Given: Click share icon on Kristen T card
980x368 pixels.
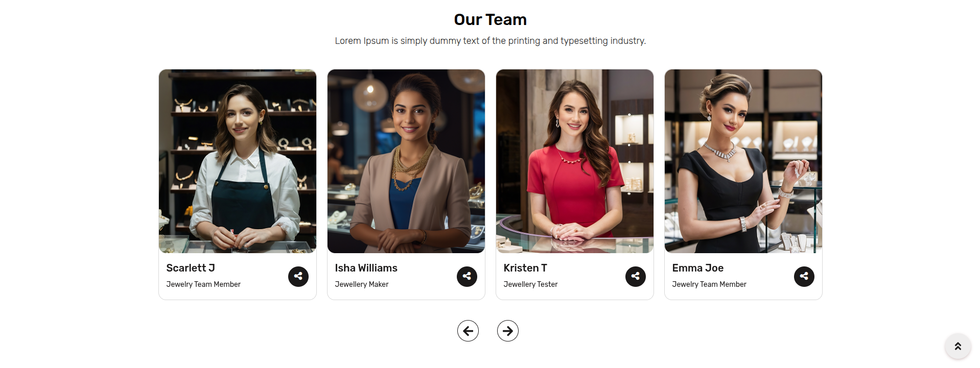Looking at the screenshot, I should pyautogui.click(x=636, y=277).
